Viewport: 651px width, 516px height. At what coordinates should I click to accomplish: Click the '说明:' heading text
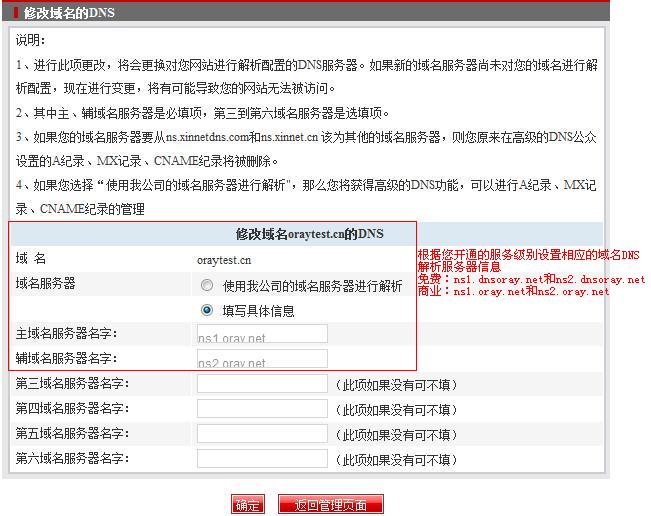pyautogui.click(x=31, y=40)
